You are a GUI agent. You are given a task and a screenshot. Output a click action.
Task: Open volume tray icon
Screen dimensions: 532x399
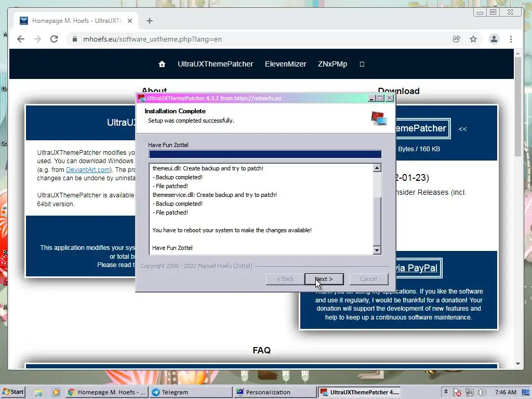click(x=482, y=392)
